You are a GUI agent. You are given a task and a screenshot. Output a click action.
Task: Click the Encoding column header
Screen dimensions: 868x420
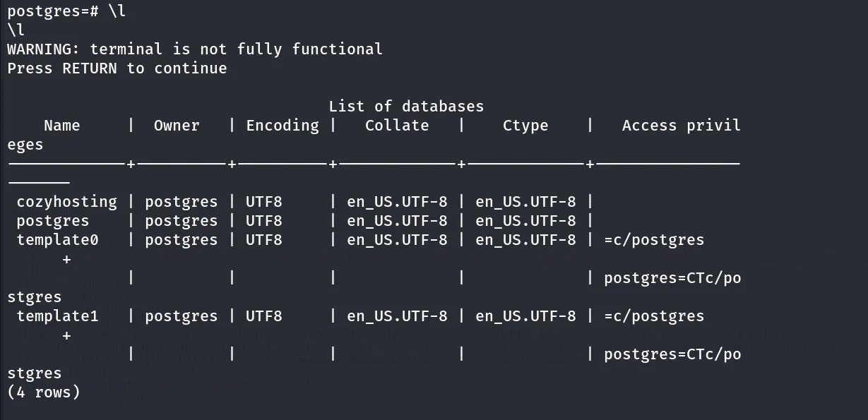click(283, 126)
